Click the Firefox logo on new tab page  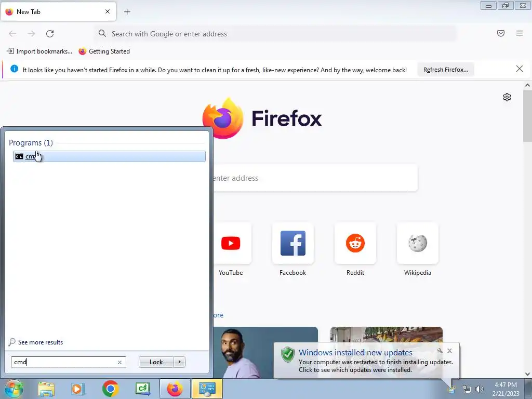[262, 118]
